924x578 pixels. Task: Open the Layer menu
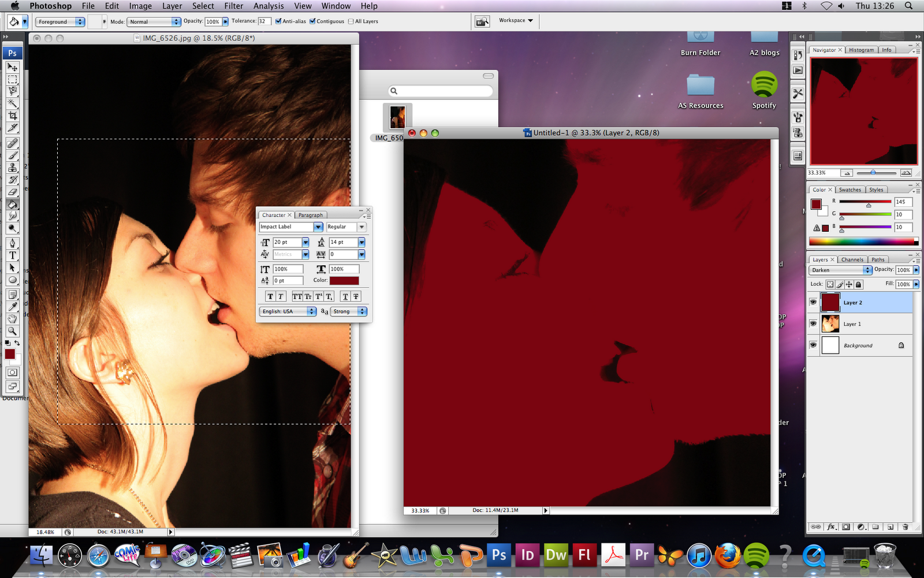pos(172,6)
